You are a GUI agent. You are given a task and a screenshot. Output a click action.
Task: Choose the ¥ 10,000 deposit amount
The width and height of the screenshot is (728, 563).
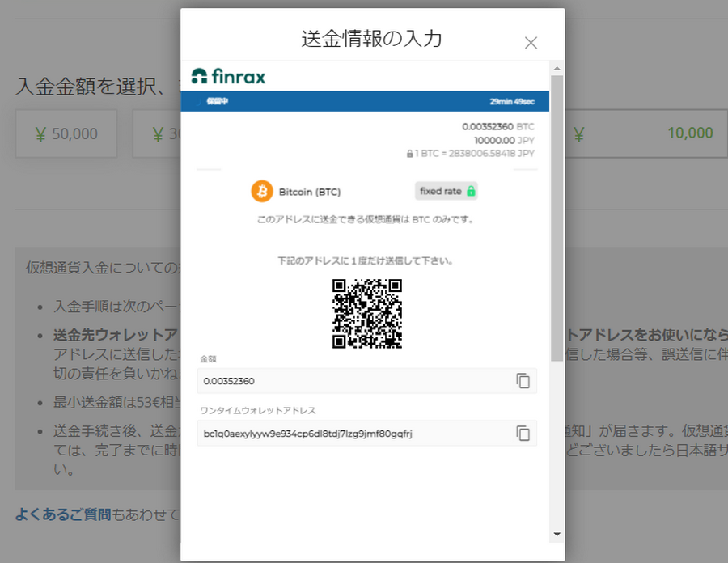[646, 133]
